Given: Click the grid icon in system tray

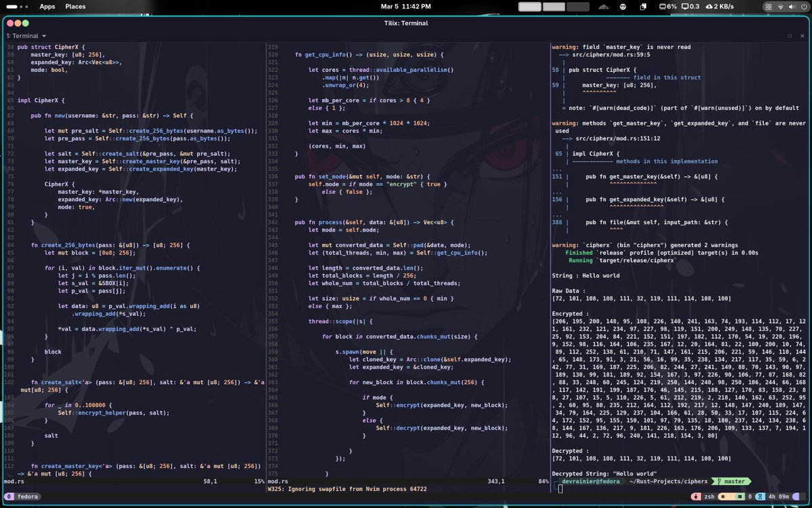Looking at the screenshot, I should tap(768, 7).
